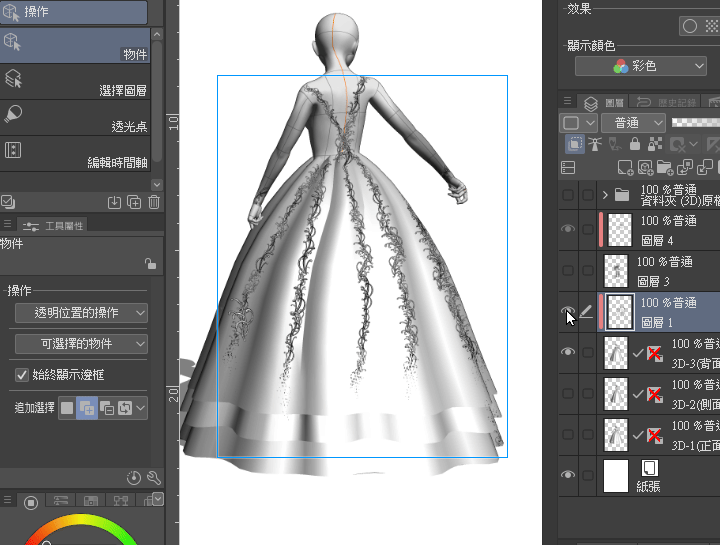720x545 pixels.
Task: Select the 選擇圖層 (Select layer) sub tool
Action: click(75, 80)
